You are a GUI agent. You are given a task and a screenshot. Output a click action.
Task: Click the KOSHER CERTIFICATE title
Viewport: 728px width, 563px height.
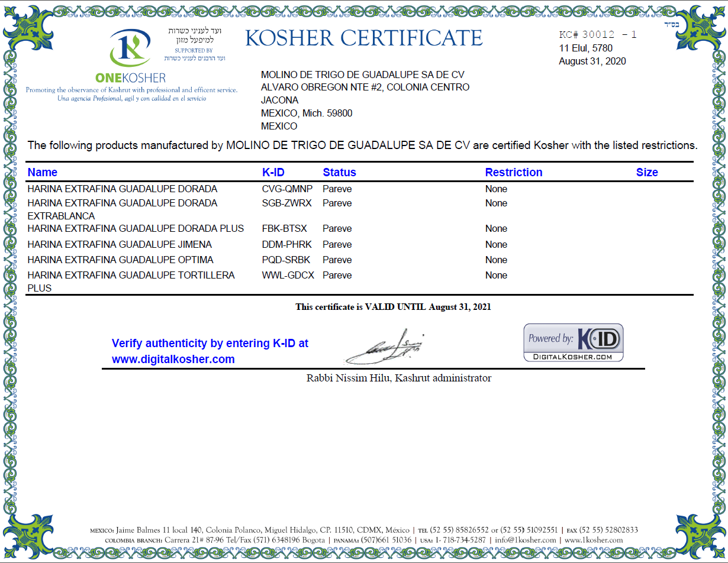(x=364, y=38)
